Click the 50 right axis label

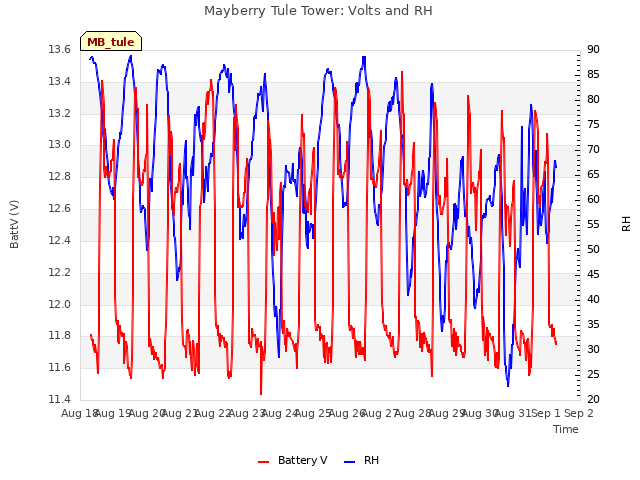coord(593,249)
